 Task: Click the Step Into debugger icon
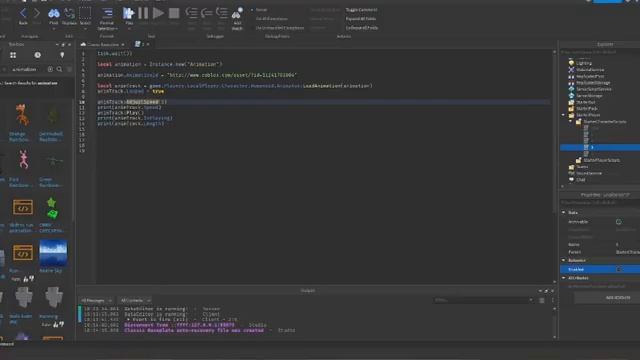point(191,13)
